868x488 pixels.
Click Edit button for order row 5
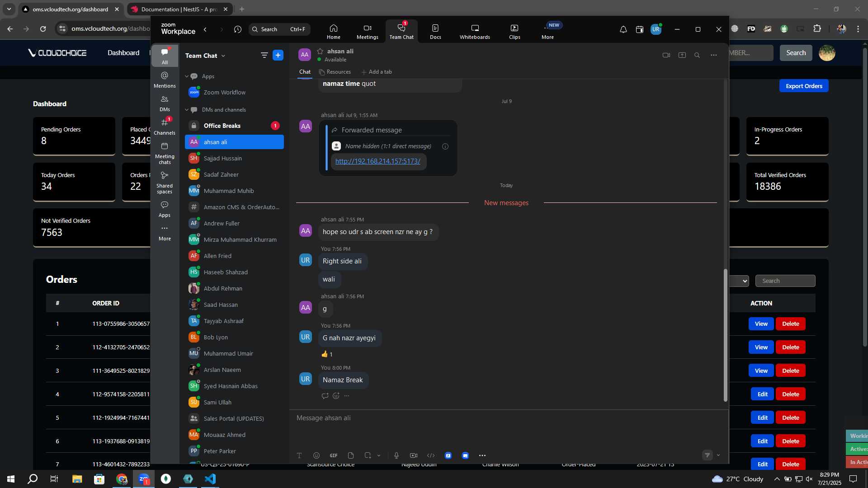coord(762,418)
